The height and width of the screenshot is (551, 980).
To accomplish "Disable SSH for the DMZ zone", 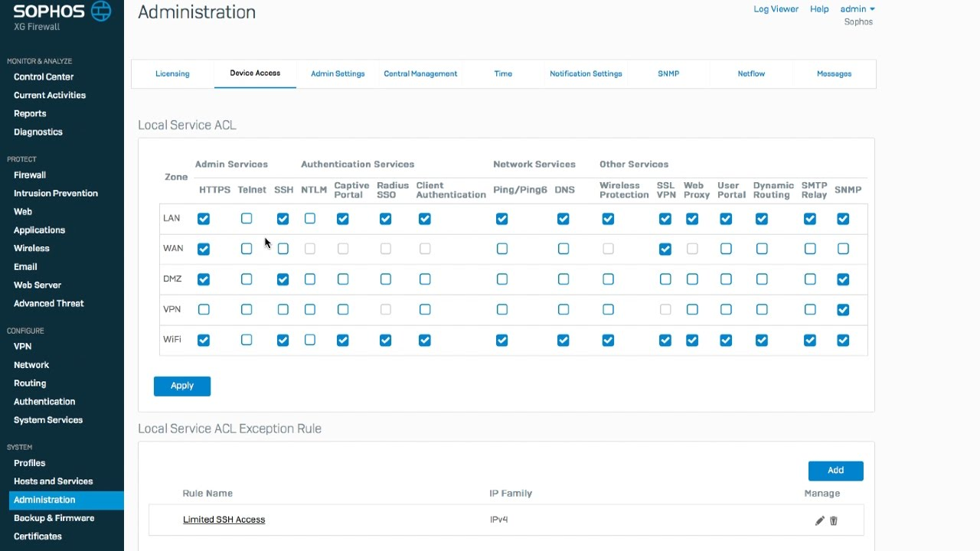I will pos(283,279).
